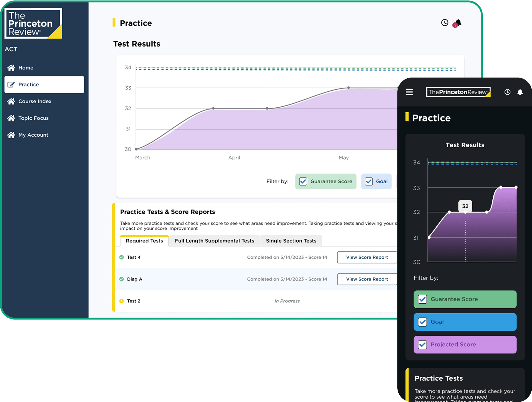Uncheck the blue Goal filter on mobile
The width and height of the screenshot is (532, 402).
(422, 322)
